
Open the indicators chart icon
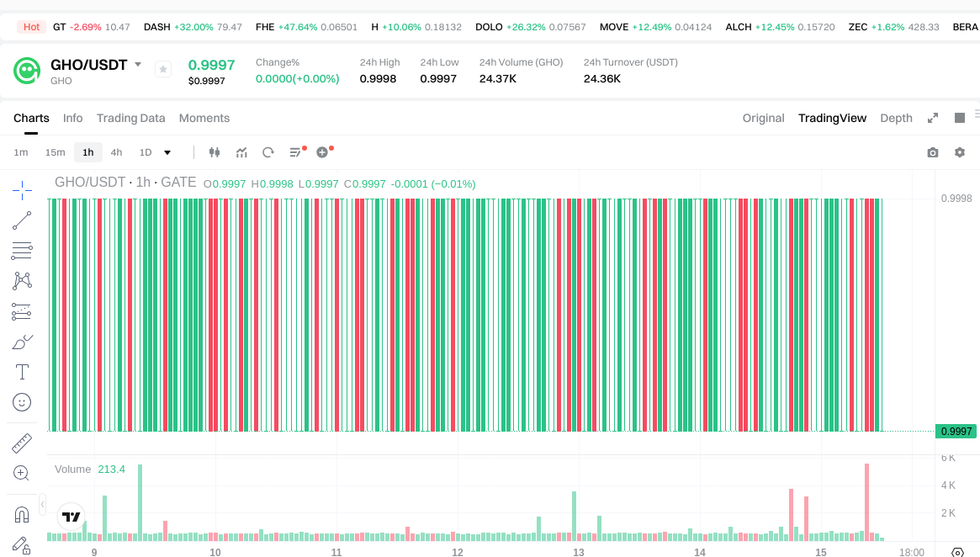241,152
